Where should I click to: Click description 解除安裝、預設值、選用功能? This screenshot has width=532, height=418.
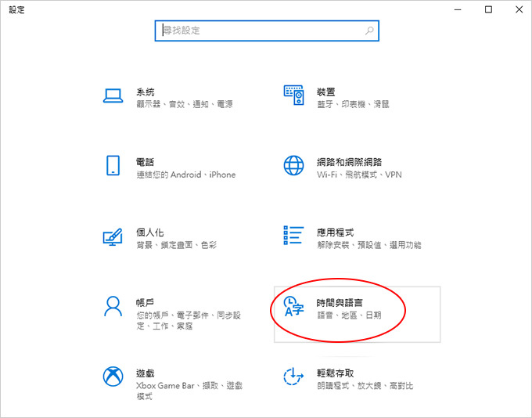(x=369, y=245)
